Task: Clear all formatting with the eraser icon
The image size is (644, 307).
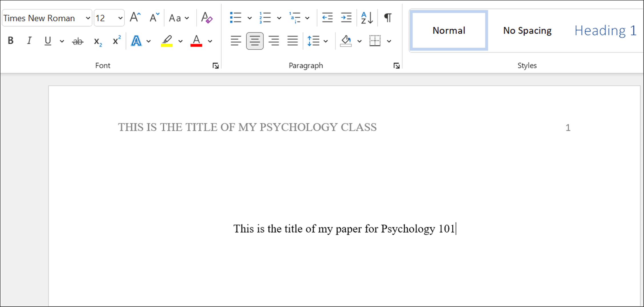Action: (x=206, y=18)
